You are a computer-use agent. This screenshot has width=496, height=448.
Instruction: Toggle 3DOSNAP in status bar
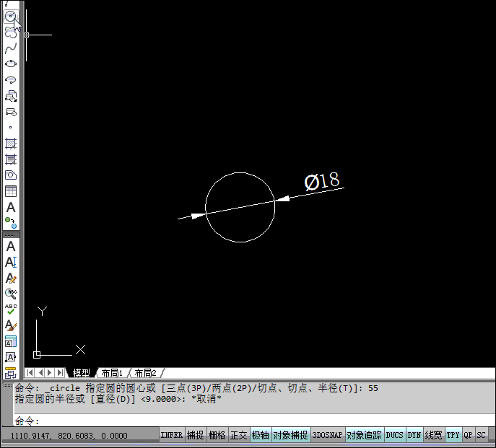327,435
